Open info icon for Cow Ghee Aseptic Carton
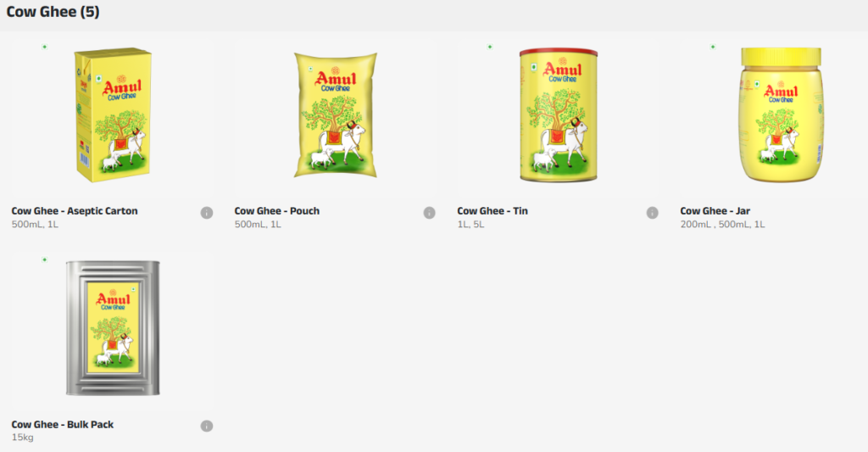This screenshot has height=452, width=868. click(207, 213)
